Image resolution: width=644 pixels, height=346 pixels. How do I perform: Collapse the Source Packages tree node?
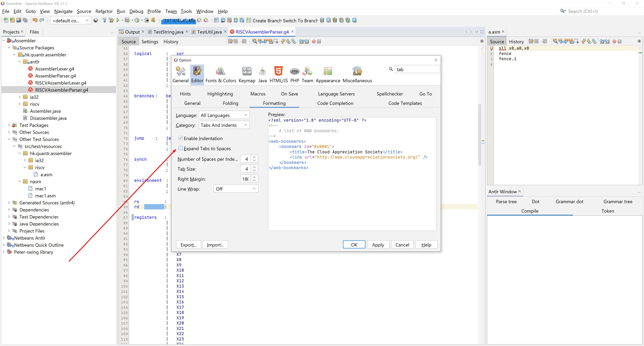tap(9, 47)
